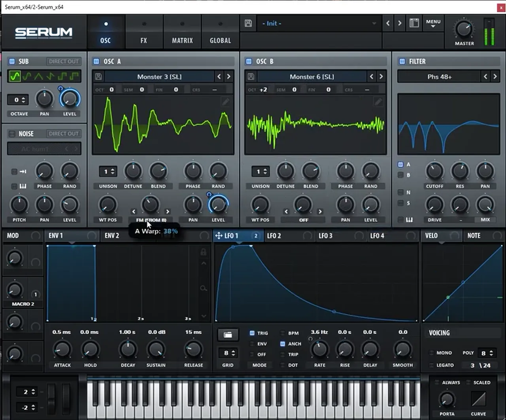Select next preset arrow

point(400,23)
